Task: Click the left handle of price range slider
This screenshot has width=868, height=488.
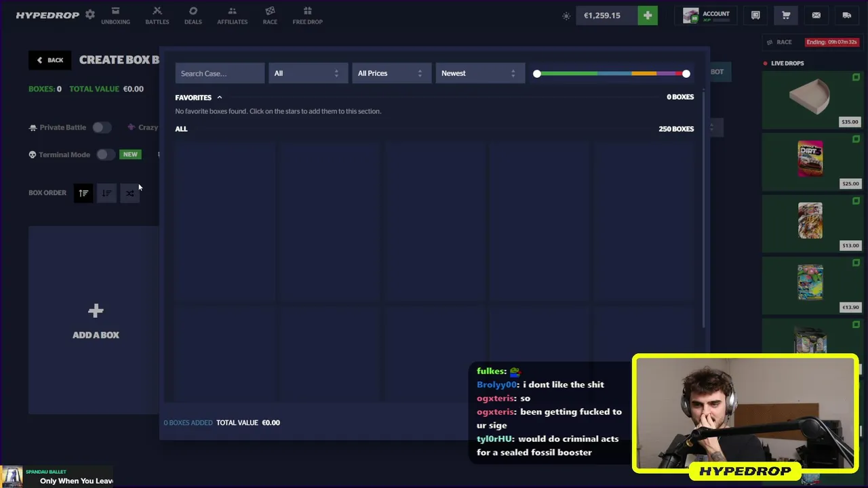Action: (537, 73)
